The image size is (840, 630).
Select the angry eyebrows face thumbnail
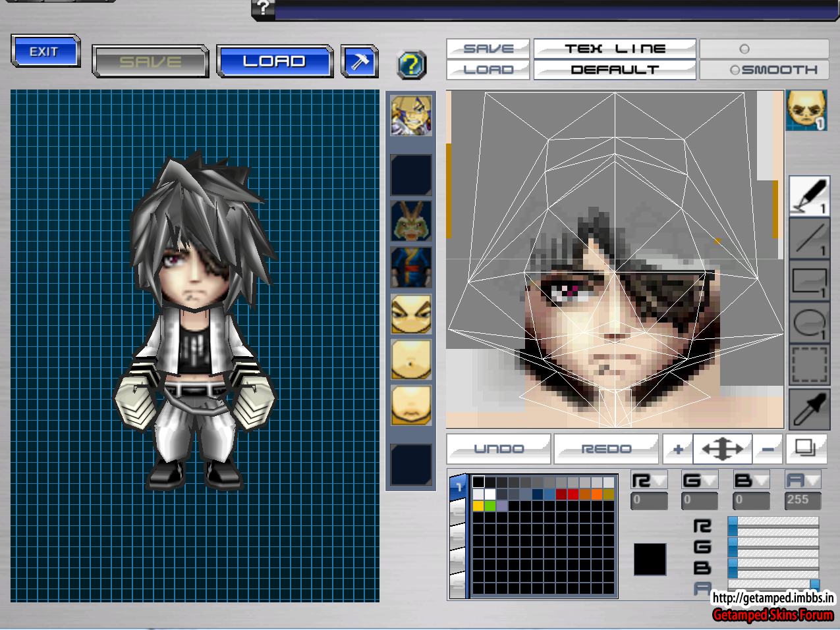411,314
